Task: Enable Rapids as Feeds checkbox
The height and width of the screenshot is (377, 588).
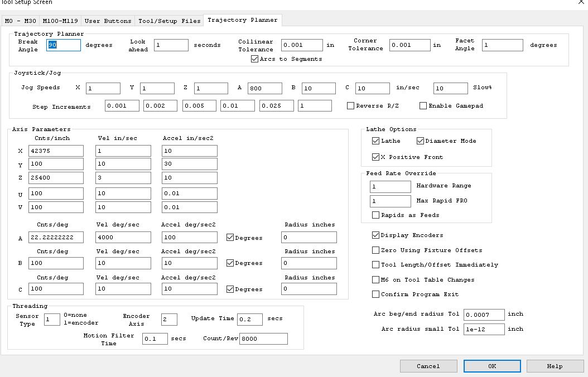Action: [375, 215]
